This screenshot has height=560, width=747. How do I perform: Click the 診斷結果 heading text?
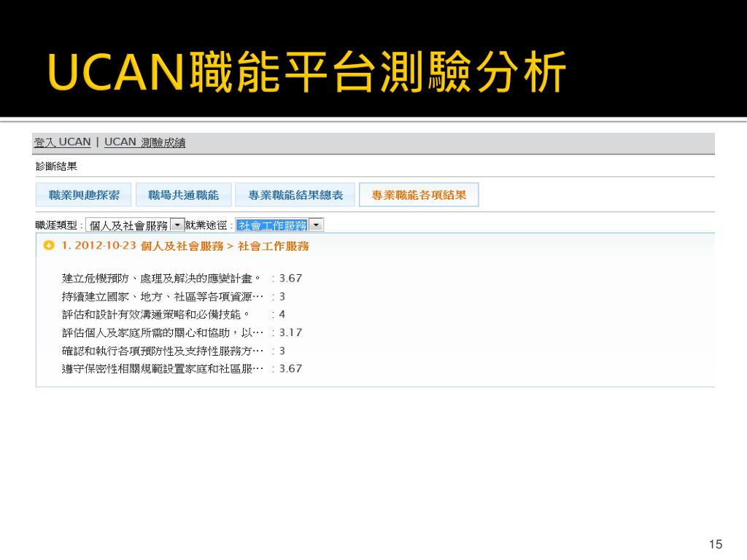(56, 166)
